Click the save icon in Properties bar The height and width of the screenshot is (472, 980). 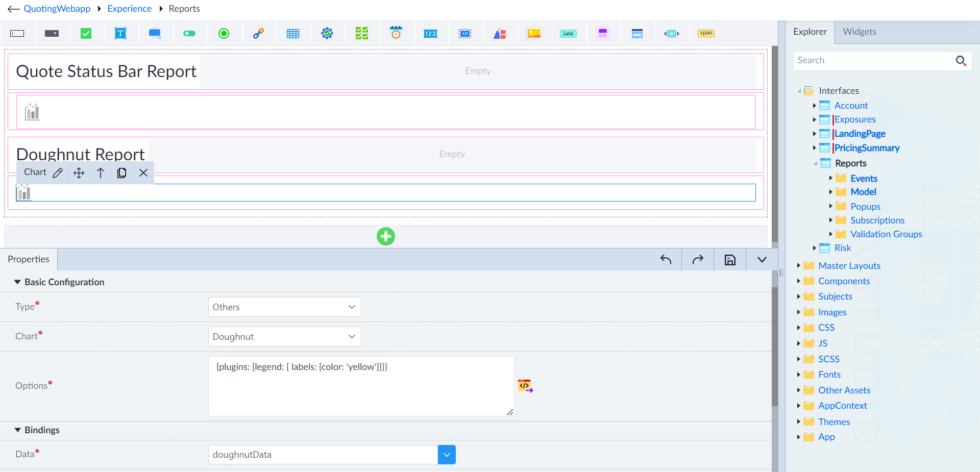[x=730, y=260]
